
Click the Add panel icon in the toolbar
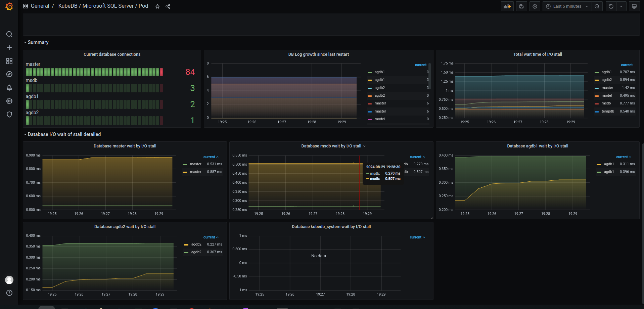(x=507, y=6)
